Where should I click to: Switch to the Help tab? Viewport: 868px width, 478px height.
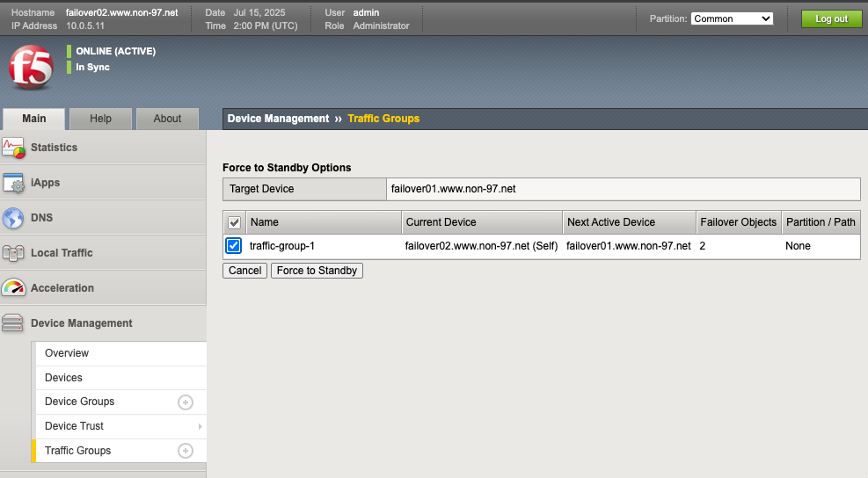[100, 119]
